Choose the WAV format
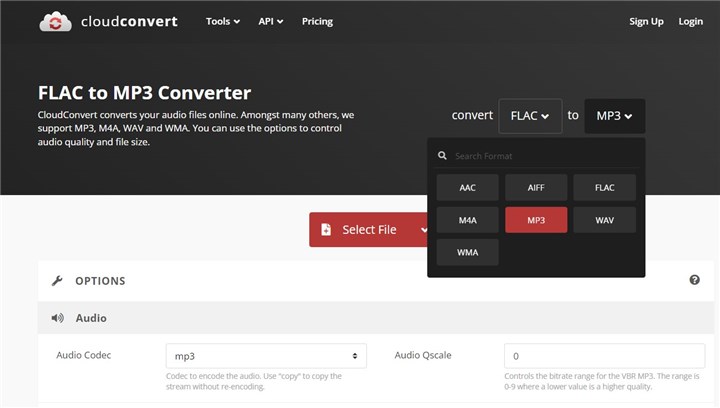Image resolution: width=720 pixels, height=408 pixels. (x=604, y=220)
